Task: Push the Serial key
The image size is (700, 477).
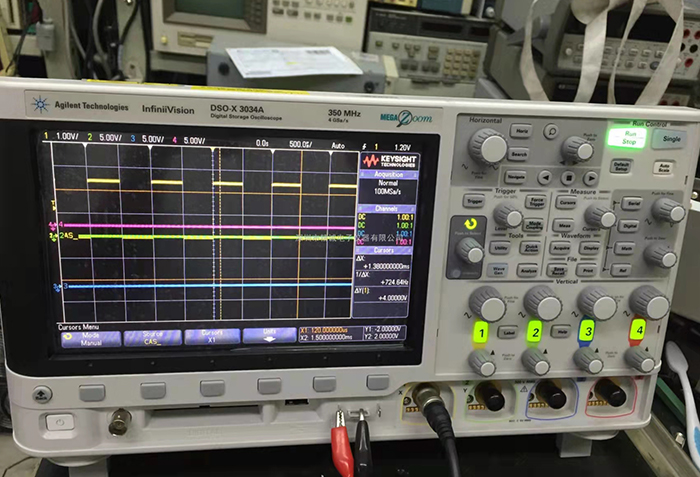Action: point(633,203)
